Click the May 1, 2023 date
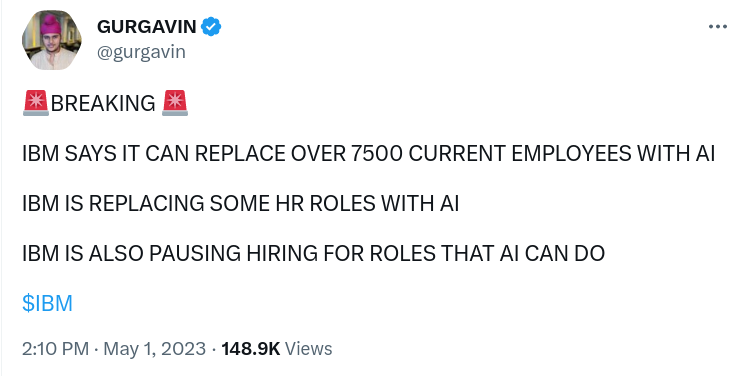Viewport: 743px width, 376px height. [154, 349]
